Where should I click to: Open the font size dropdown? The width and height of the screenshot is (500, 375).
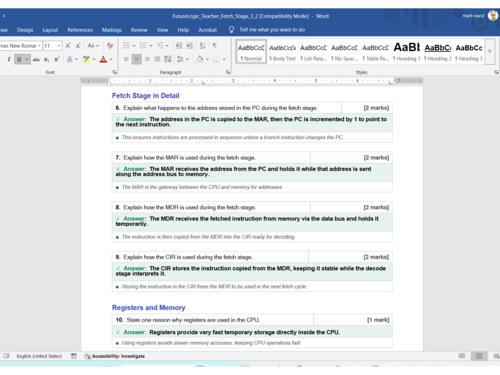(59, 46)
